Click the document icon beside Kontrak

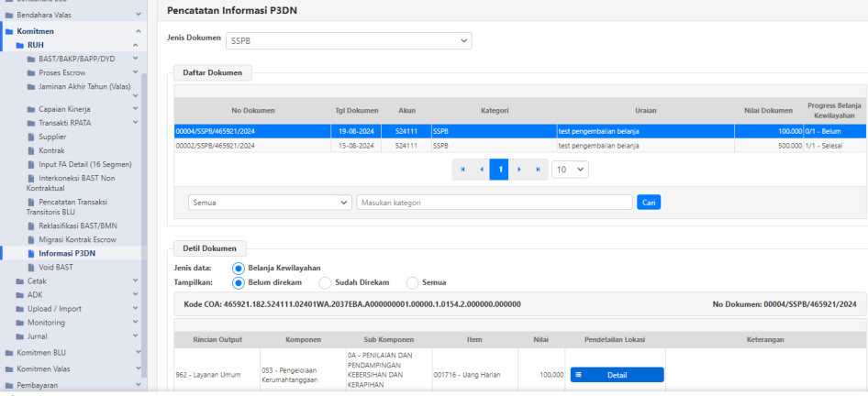(x=31, y=150)
